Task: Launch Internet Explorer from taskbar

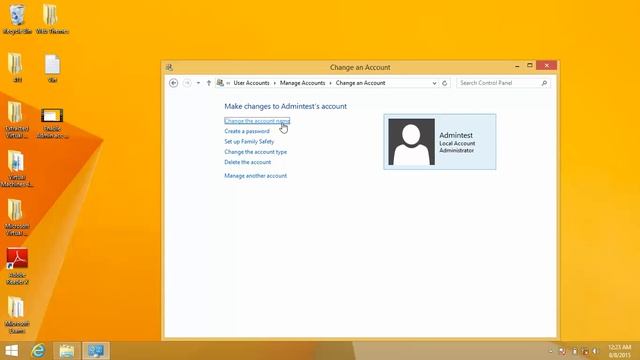Action: coord(38,351)
